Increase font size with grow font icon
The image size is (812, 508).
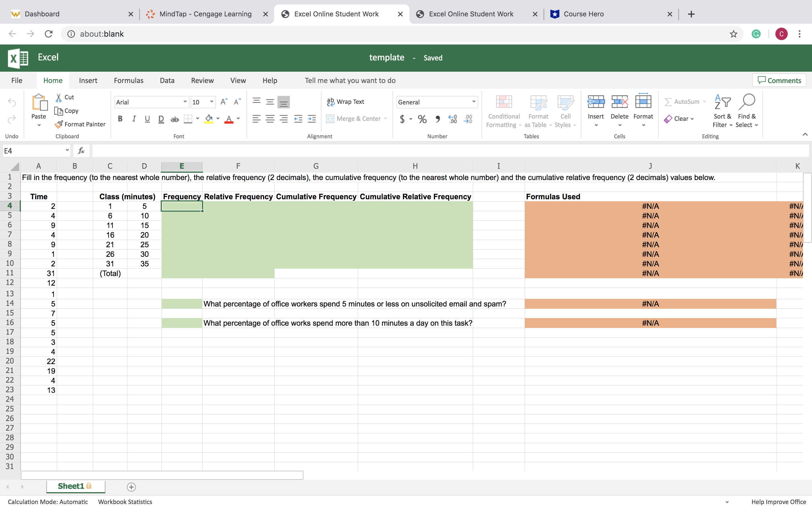224,102
